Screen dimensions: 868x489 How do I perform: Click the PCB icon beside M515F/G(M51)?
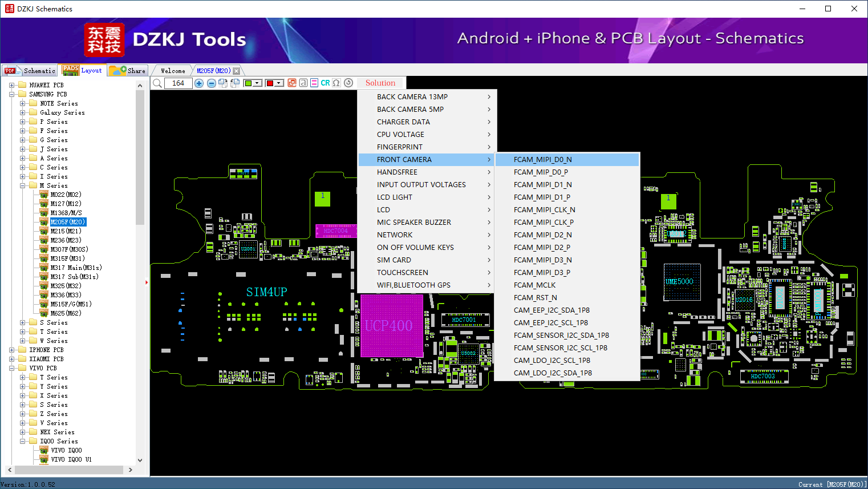[x=44, y=304]
